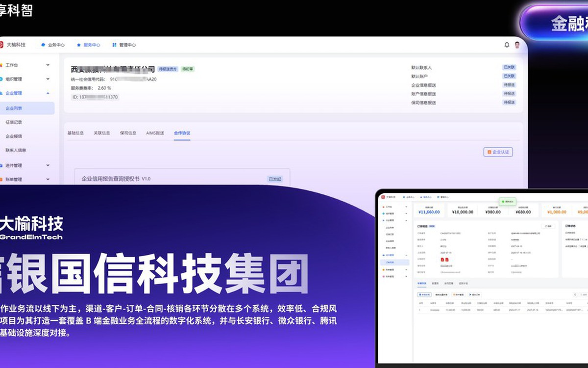Expand first sidebar section chevron in tablet window
This screenshot has height=368, width=588.
point(407,207)
